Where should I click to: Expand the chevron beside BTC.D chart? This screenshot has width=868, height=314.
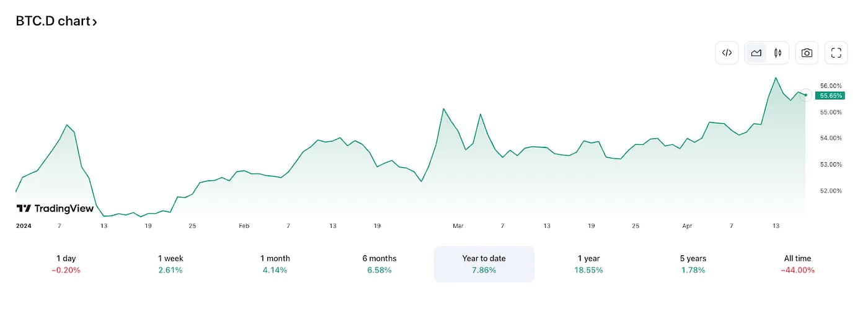(94, 22)
